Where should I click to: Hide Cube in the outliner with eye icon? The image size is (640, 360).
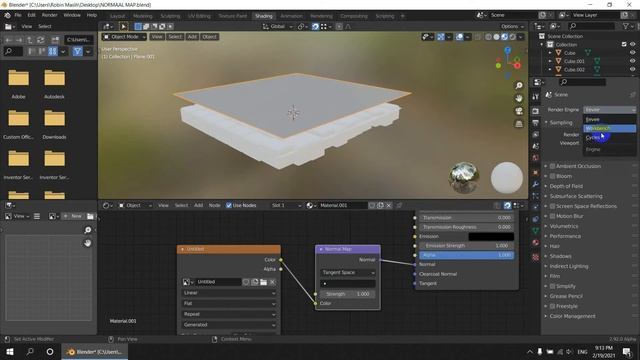click(x=632, y=53)
